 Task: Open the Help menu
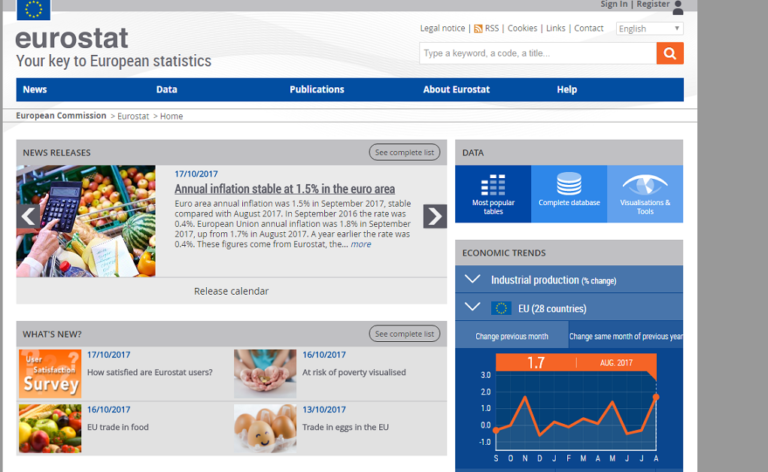567,90
